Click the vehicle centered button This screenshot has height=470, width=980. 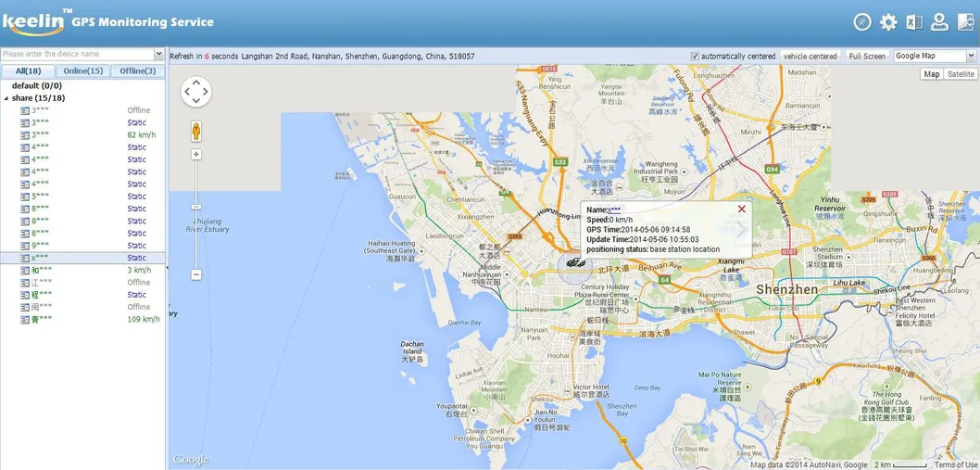click(810, 57)
